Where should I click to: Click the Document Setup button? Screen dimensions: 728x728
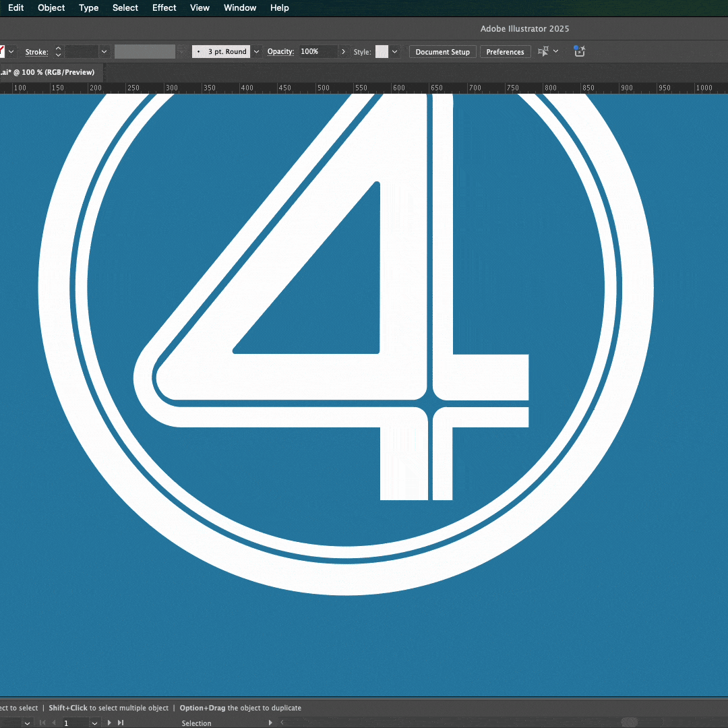(x=442, y=51)
